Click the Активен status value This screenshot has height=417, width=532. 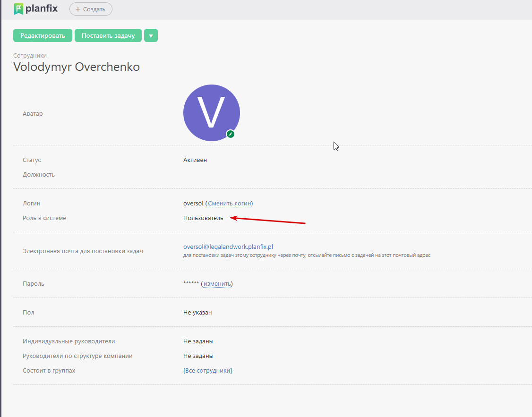(195, 160)
